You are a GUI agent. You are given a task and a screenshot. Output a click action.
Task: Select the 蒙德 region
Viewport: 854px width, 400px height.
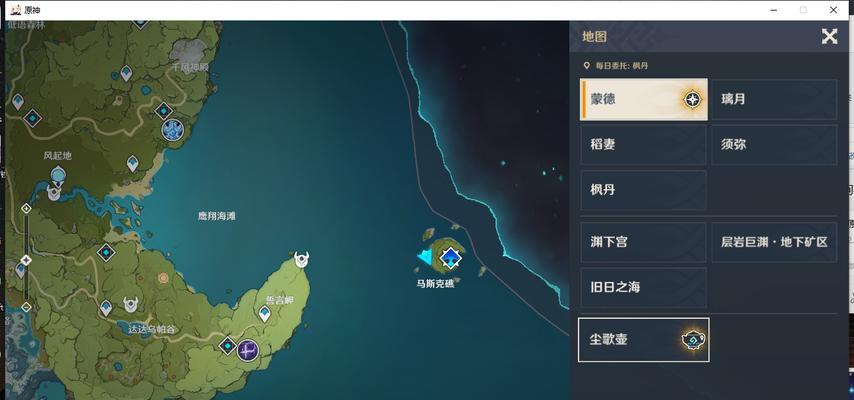click(644, 99)
